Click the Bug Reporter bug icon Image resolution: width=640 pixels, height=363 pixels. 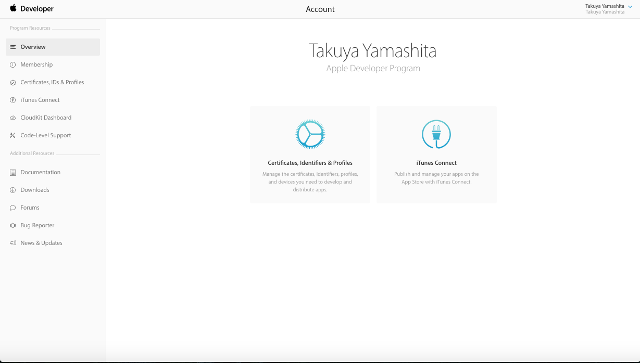(x=13, y=225)
